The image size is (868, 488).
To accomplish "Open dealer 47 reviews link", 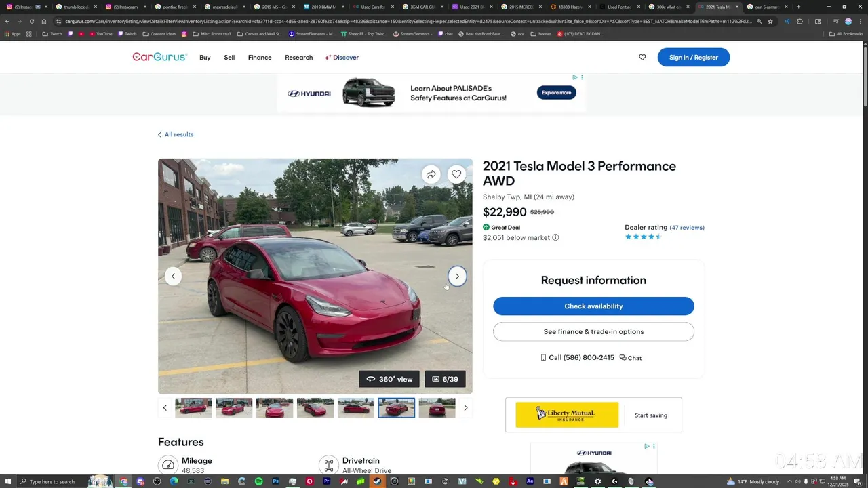I will pyautogui.click(x=687, y=228).
